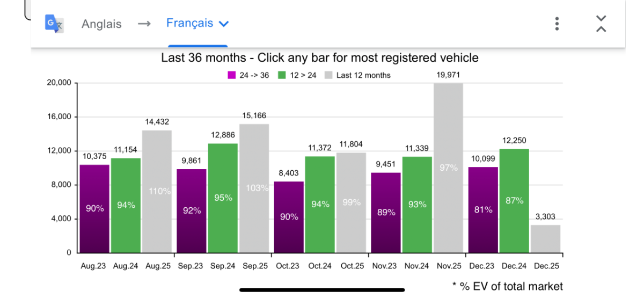Click the purple Aug.23 bar showing 10,375

click(94, 208)
